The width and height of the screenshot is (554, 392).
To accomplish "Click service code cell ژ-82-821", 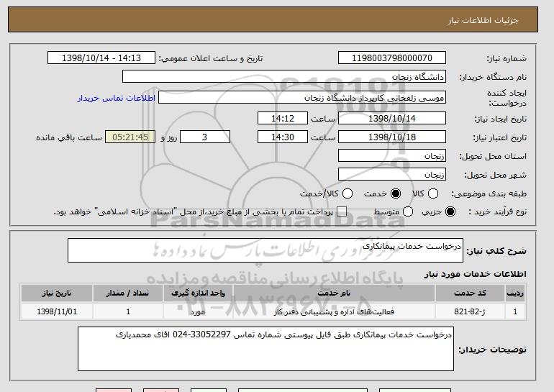I will click(470, 311).
